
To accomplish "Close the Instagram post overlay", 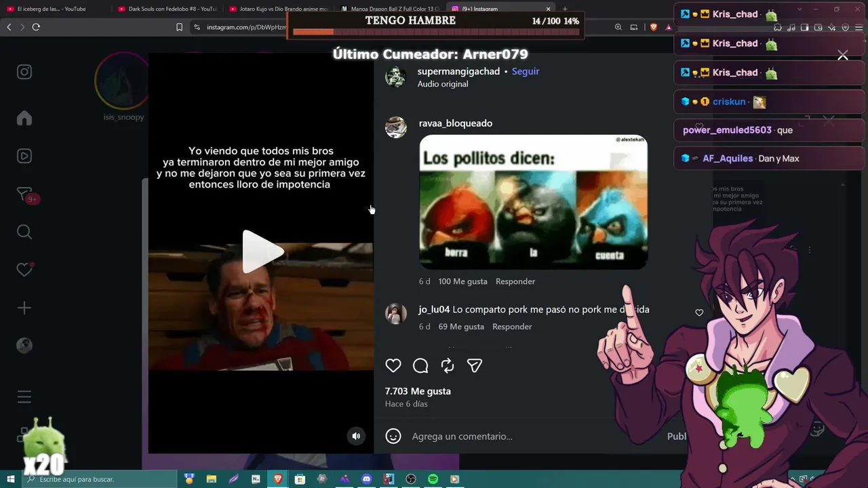I will pyautogui.click(x=843, y=56).
